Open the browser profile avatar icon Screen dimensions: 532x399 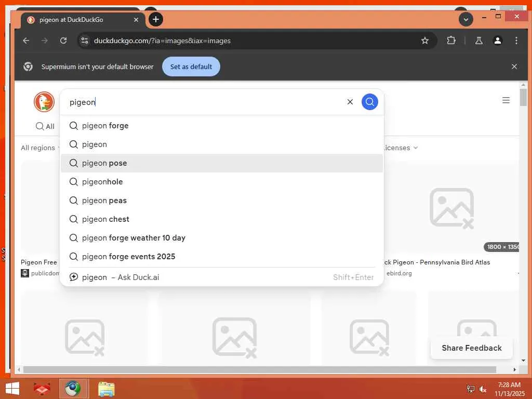497,41
